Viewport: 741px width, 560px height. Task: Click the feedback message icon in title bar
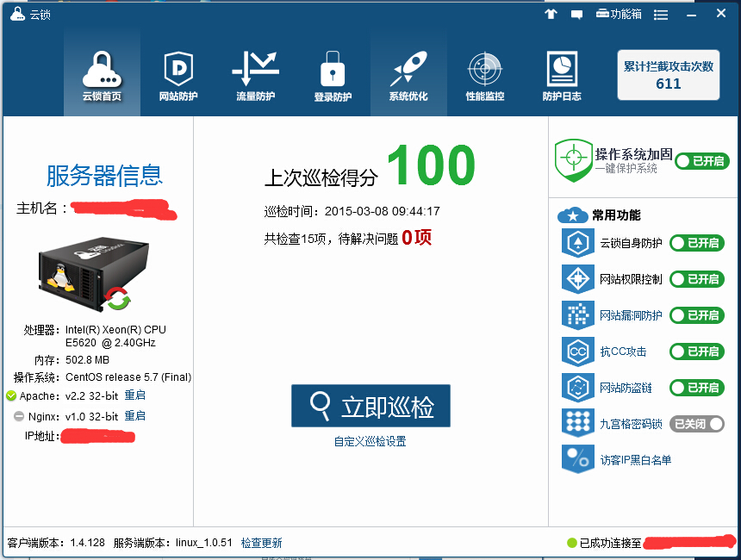point(576,15)
